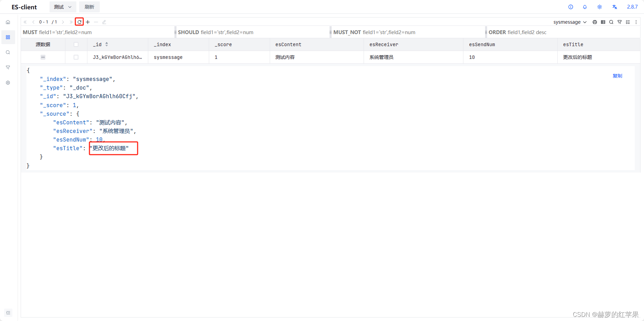Click the 源数据 column header
This screenshot has height=321, width=644.
(x=43, y=44)
